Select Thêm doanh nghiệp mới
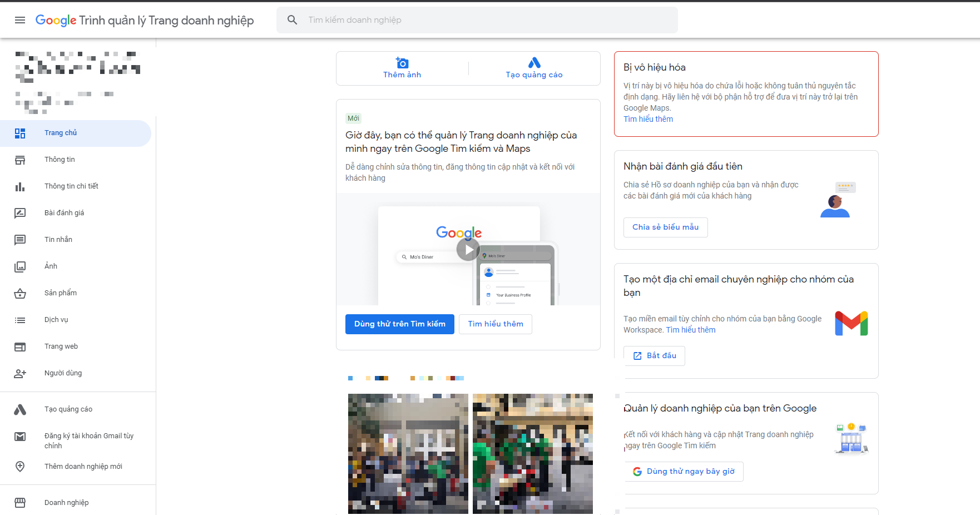This screenshot has width=980, height=515. (x=76, y=467)
